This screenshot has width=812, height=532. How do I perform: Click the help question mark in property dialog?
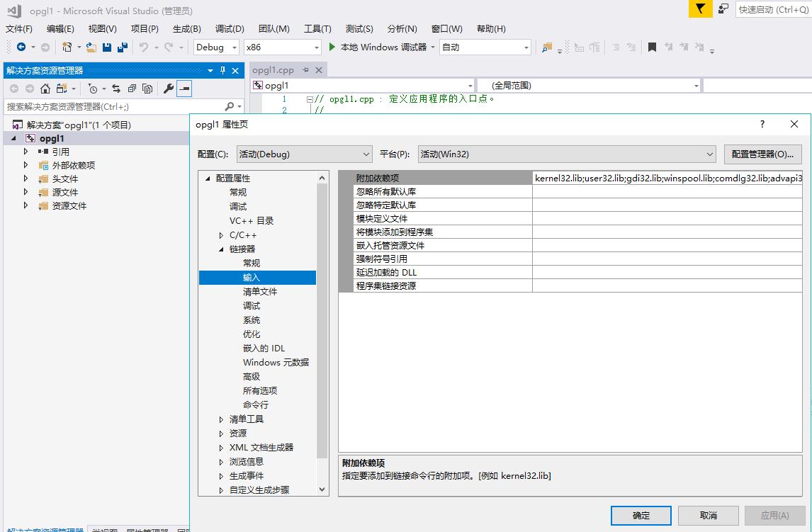tap(762, 124)
